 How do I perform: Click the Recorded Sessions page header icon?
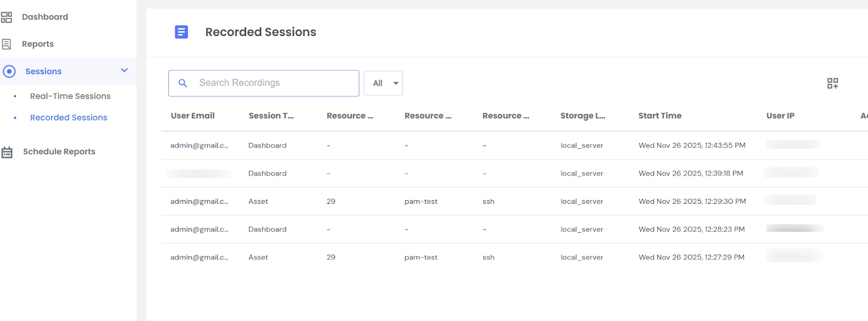(181, 32)
